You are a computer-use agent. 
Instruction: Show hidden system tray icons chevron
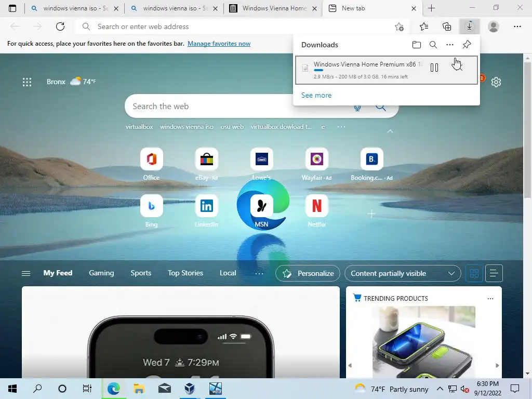click(x=440, y=389)
